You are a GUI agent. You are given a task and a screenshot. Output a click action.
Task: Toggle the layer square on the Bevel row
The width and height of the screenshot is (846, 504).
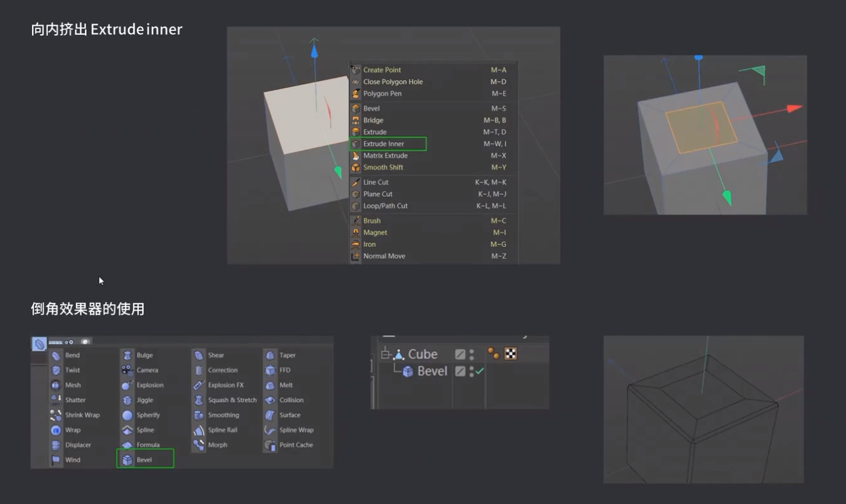[x=460, y=371]
